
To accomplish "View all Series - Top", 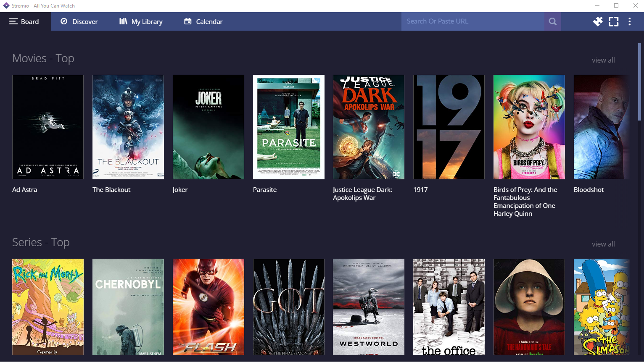I will coord(603,244).
